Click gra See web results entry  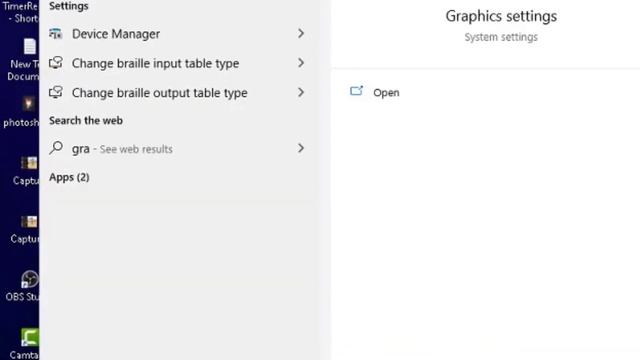[177, 148]
